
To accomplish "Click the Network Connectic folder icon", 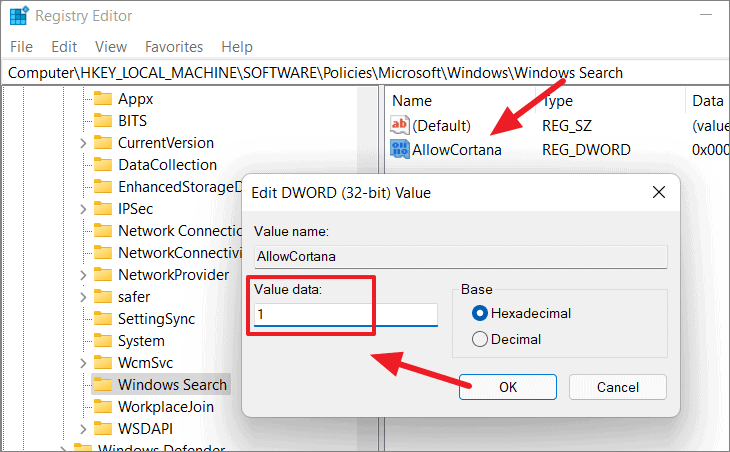I will coord(103,230).
